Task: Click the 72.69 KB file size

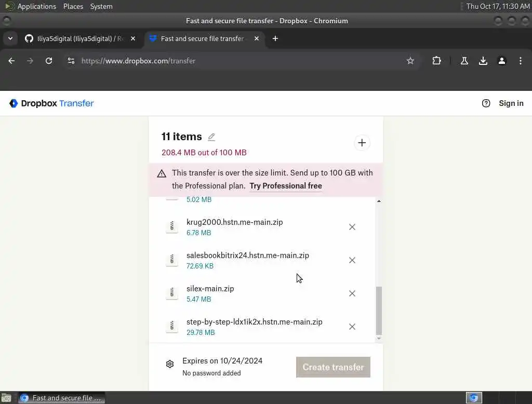Action: (200, 266)
